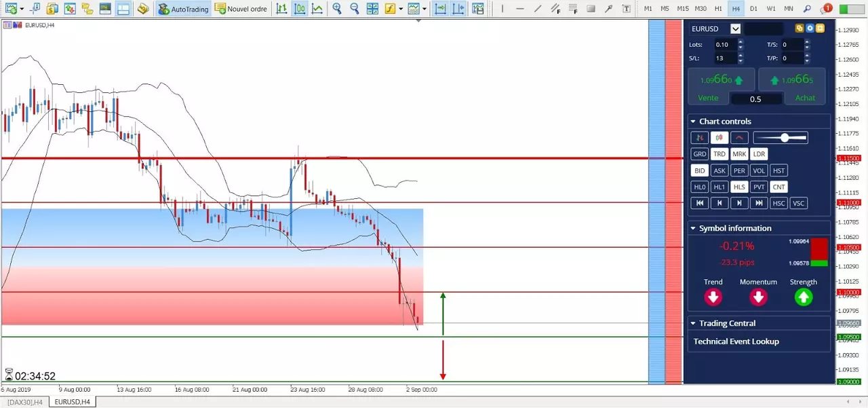Switch chart to candlesticks

[x=299, y=9]
